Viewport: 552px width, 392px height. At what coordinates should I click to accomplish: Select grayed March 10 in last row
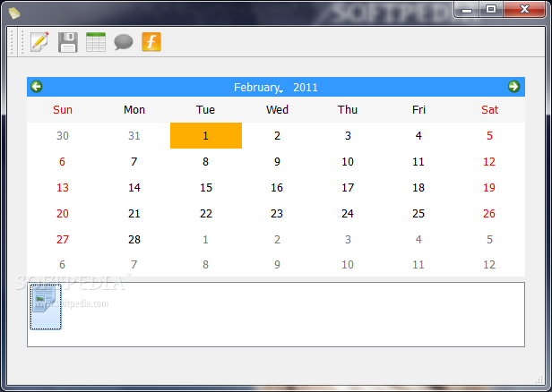348,264
